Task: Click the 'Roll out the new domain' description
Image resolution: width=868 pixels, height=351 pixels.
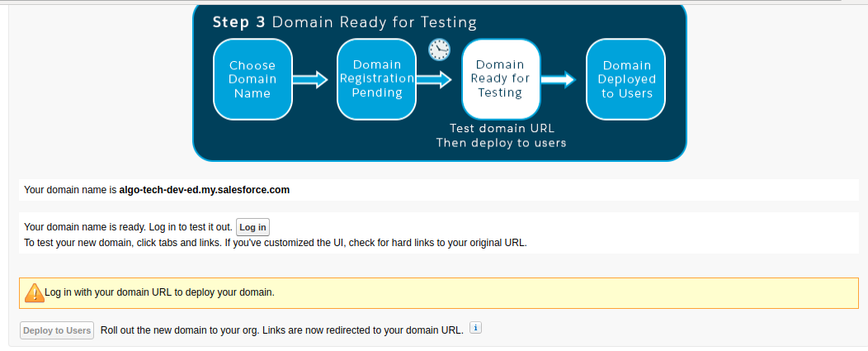Action: (281, 330)
